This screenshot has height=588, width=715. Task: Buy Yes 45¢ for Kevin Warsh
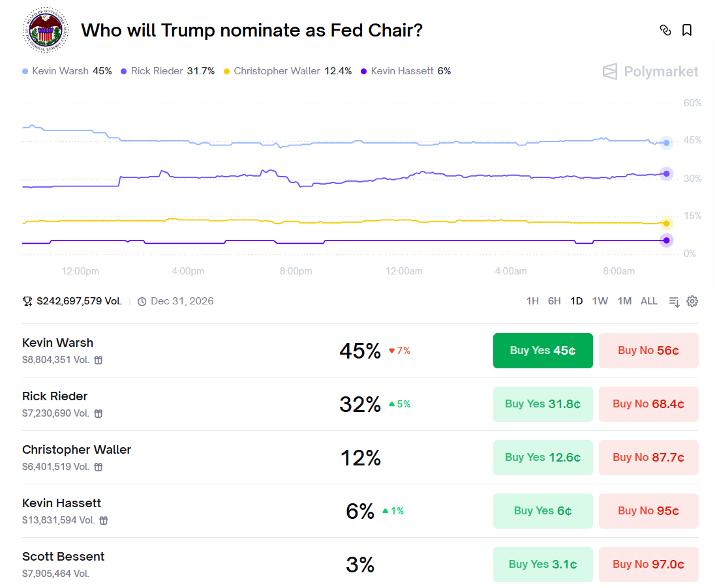click(543, 351)
